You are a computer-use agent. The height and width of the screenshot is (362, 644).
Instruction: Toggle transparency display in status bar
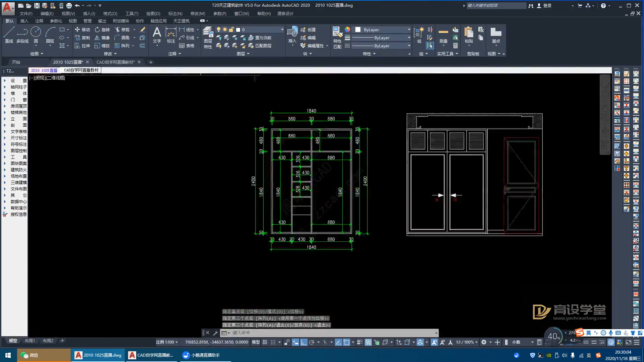coord(368,342)
